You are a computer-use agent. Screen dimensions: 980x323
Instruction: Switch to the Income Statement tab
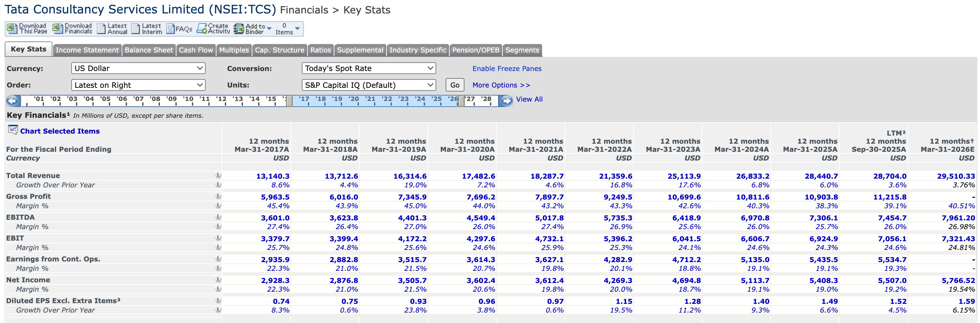(x=87, y=50)
